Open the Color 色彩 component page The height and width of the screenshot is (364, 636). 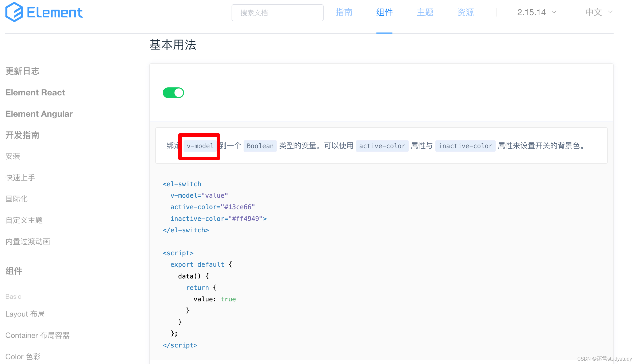coord(23,357)
